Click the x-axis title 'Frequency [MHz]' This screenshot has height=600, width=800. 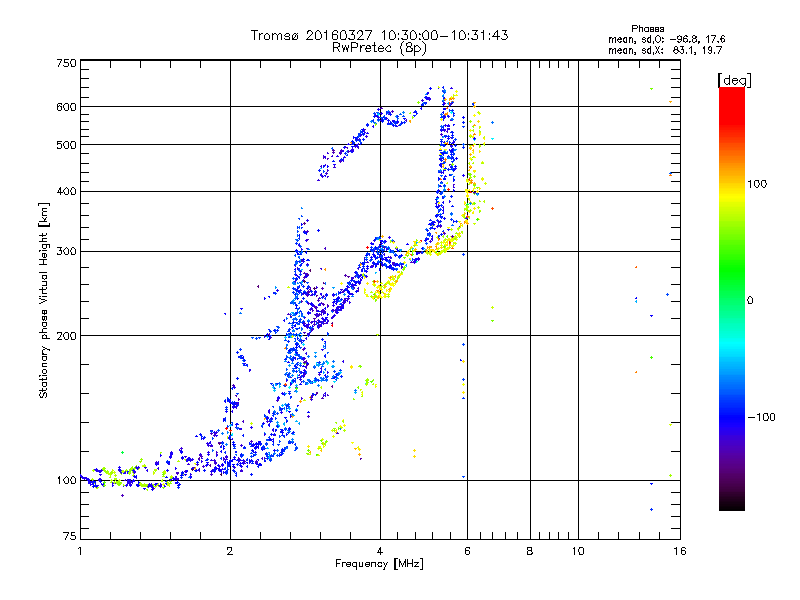[x=379, y=564]
